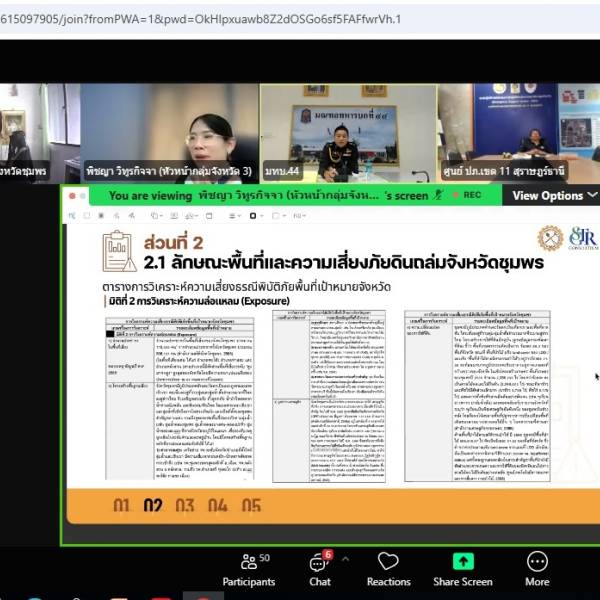Click the ตารางการวิเคราะห์ความเสี่ยงธรณีพิบัติภัย subtitle
The height and width of the screenshot is (600, 600).
point(246,287)
